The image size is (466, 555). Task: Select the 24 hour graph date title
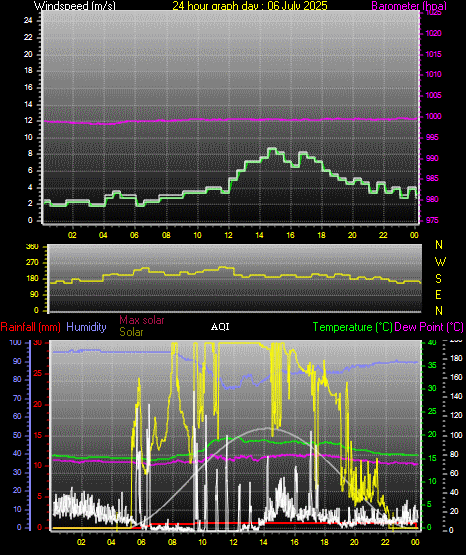tap(250, 6)
